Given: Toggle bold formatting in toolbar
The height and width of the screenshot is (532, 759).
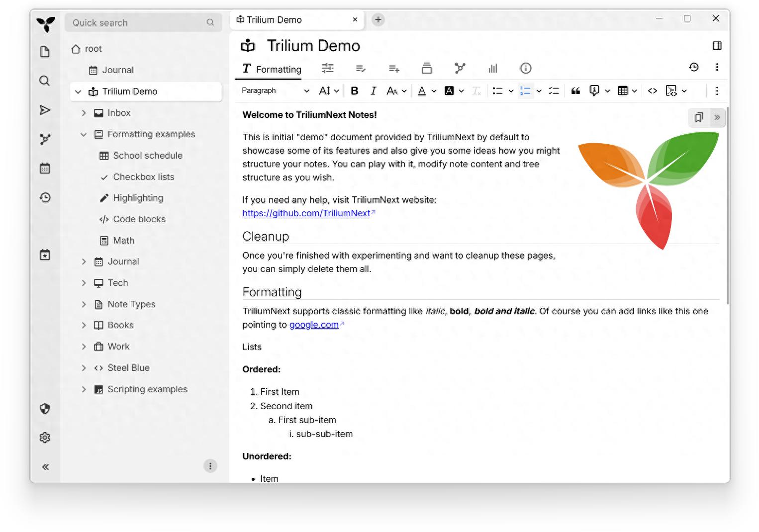Looking at the screenshot, I should tap(354, 91).
